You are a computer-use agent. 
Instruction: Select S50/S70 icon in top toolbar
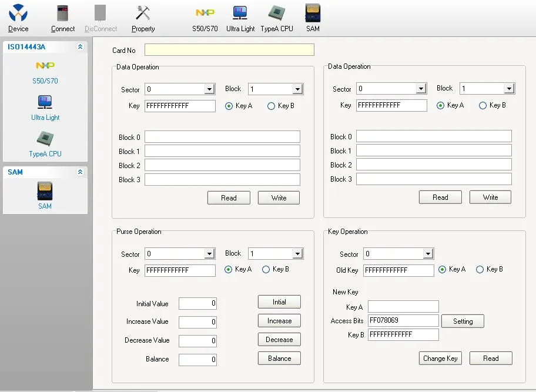(x=205, y=18)
